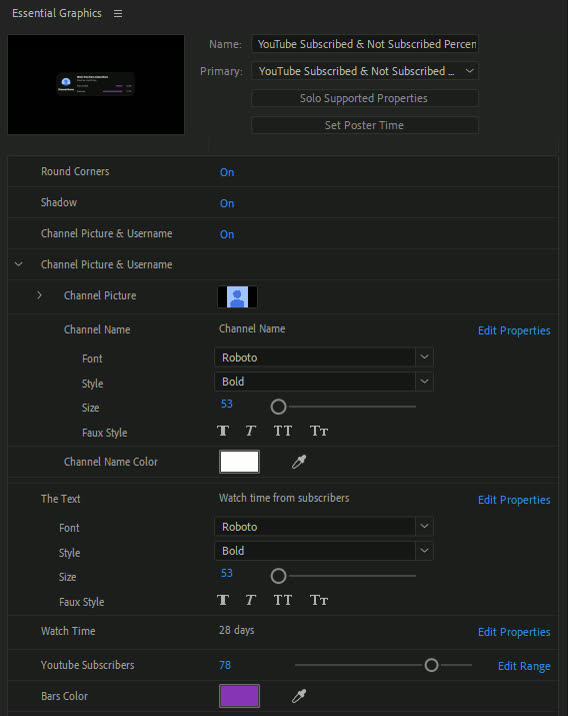Collapse the Channel Picture & Username group

(19, 264)
